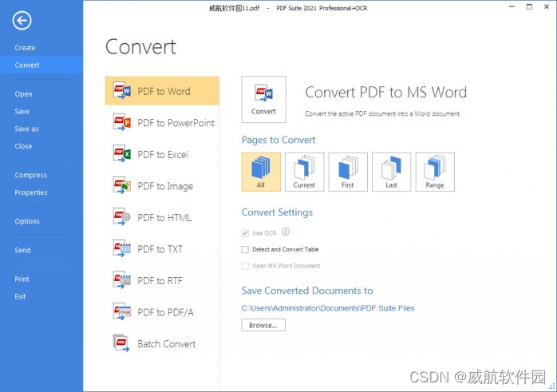Click the PDF to Word label
Viewport: 557px width, 392px height.
(164, 91)
